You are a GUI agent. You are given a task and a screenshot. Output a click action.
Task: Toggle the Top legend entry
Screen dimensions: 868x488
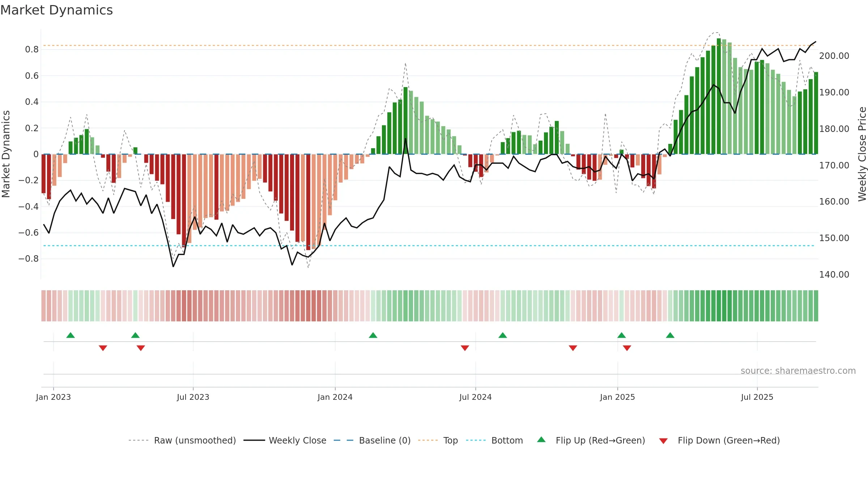point(438,440)
